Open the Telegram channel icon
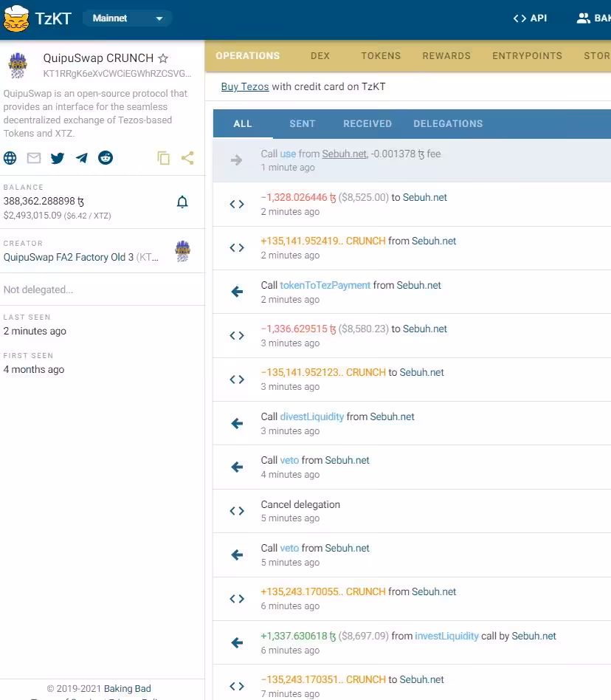Image resolution: width=611 pixels, height=700 pixels. [82, 158]
